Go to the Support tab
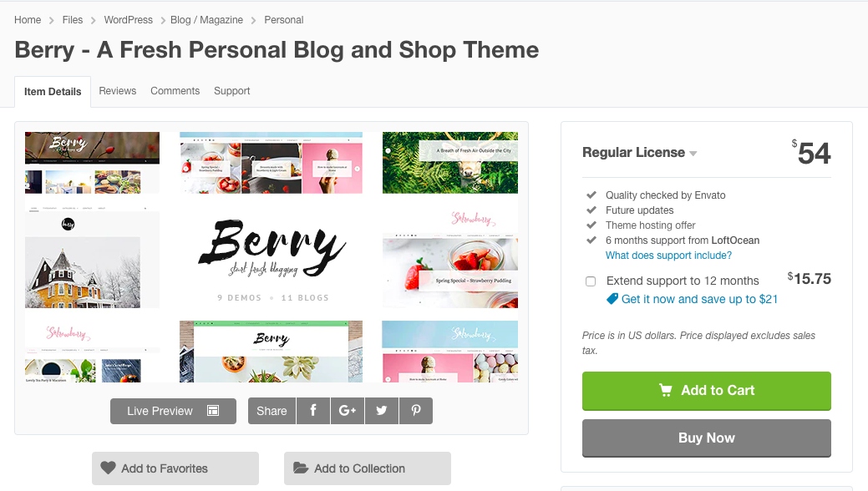 pos(232,91)
